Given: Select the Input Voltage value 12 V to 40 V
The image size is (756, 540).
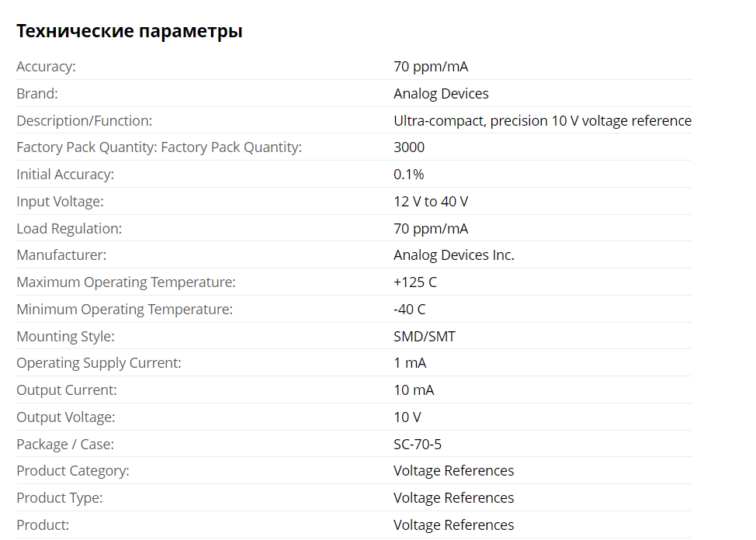Looking at the screenshot, I should (x=431, y=202).
